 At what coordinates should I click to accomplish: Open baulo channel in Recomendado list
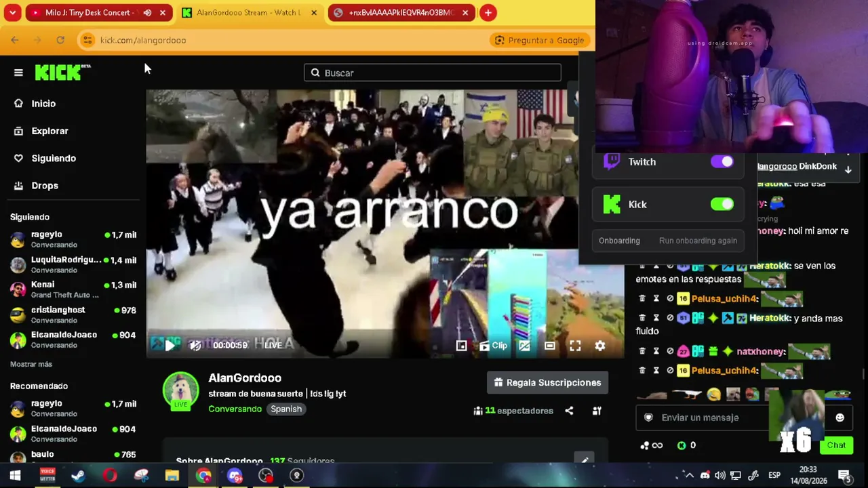pyautogui.click(x=73, y=457)
